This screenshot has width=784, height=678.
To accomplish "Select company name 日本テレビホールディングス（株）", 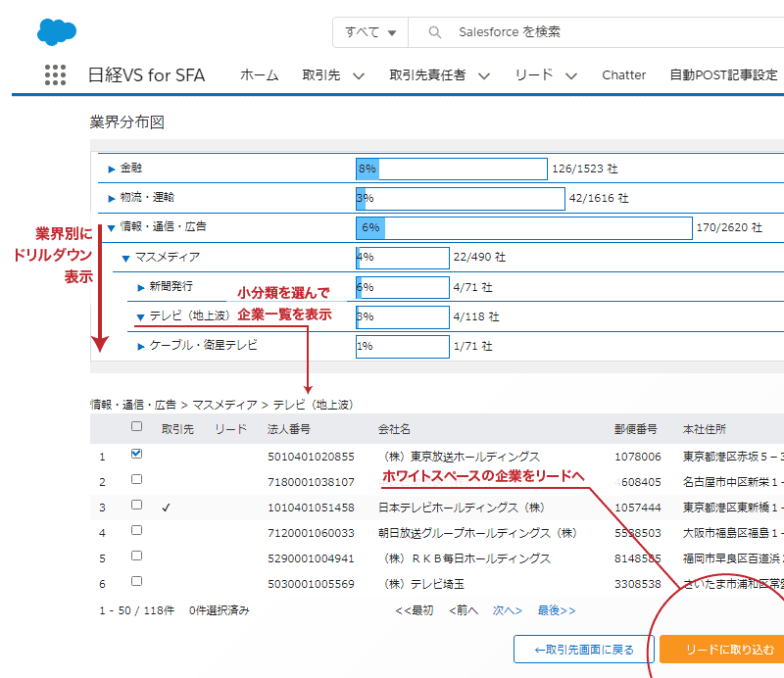I will (462, 508).
